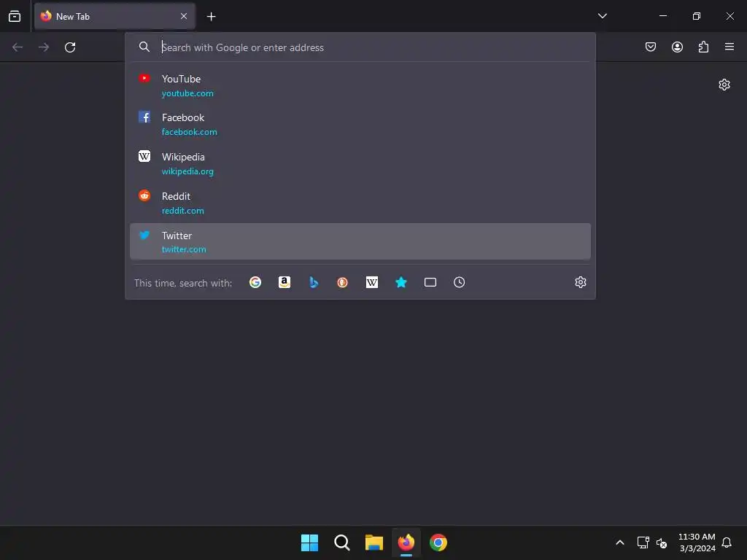Show hidden system tray icons
The height and width of the screenshot is (560, 747).
click(x=620, y=542)
